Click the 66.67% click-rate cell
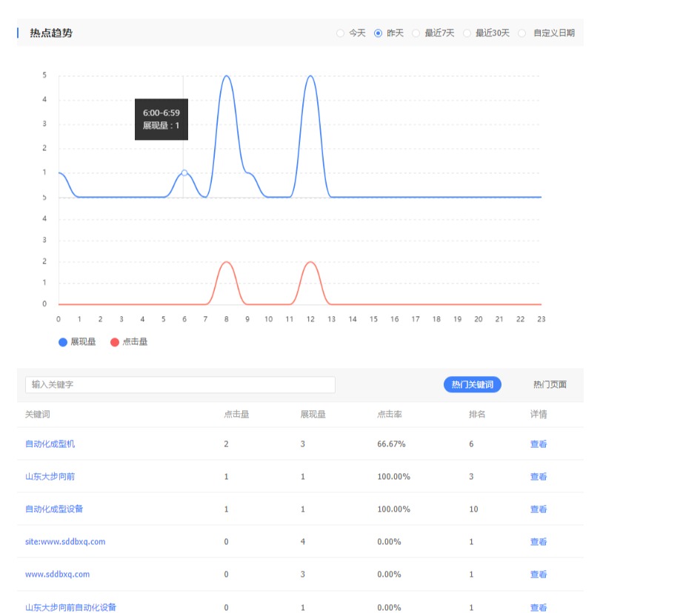 click(392, 444)
